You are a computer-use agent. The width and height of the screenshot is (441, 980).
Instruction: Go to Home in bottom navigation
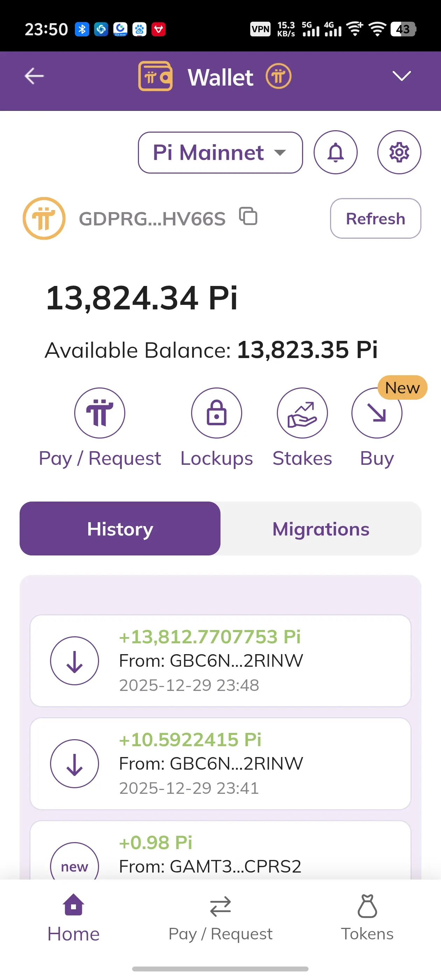73,918
